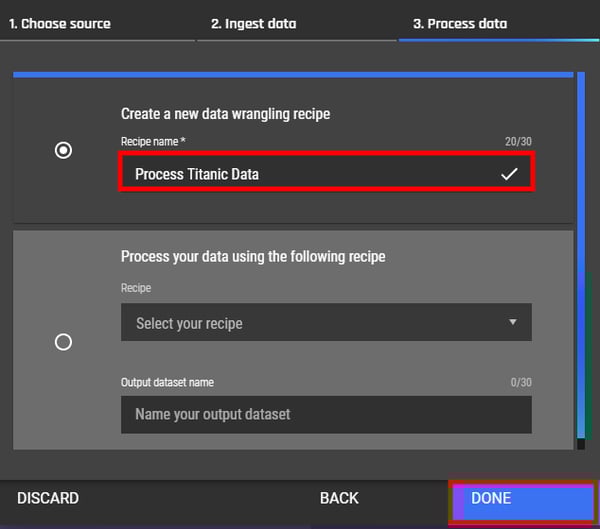Click the 'Output dataset name' label
Screen dimensions: 600x529
point(167,382)
